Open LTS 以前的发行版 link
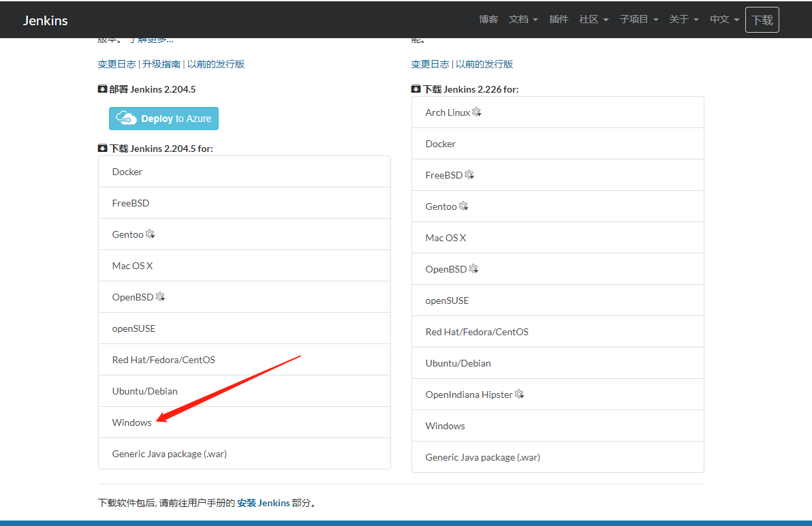 [215, 64]
